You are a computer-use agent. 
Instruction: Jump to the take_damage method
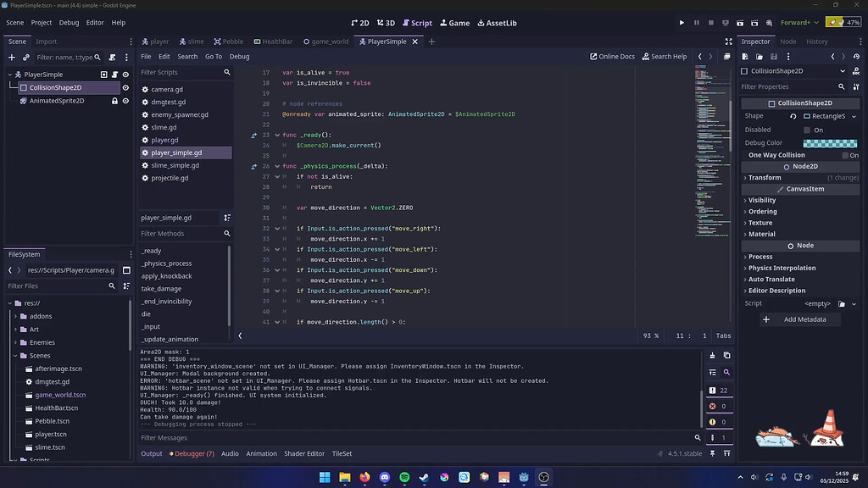[161, 289]
